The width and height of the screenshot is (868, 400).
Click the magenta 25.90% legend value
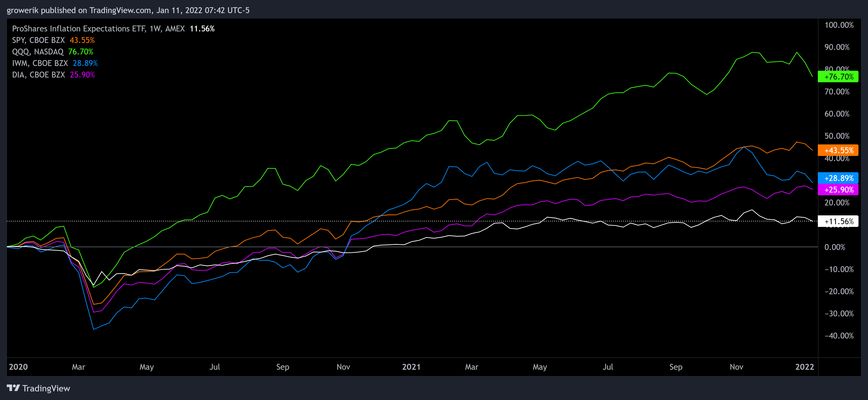pyautogui.click(x=83, y=75)
